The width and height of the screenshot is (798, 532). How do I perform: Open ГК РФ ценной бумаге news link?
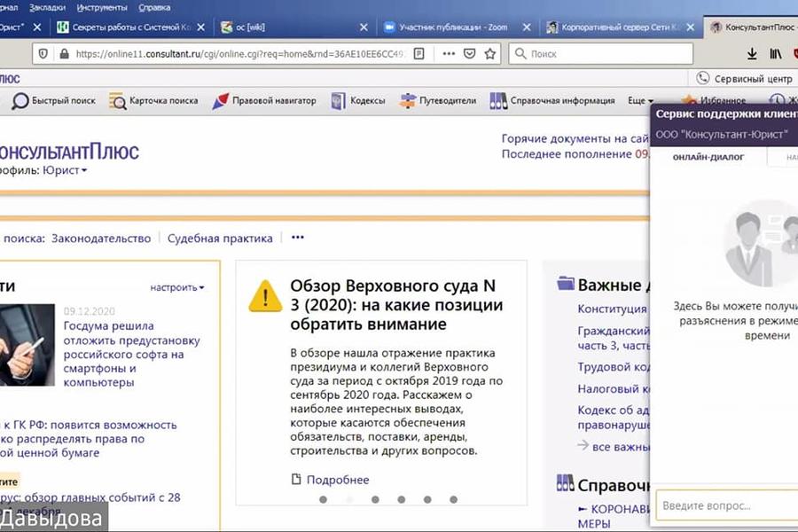click(88, 438)
